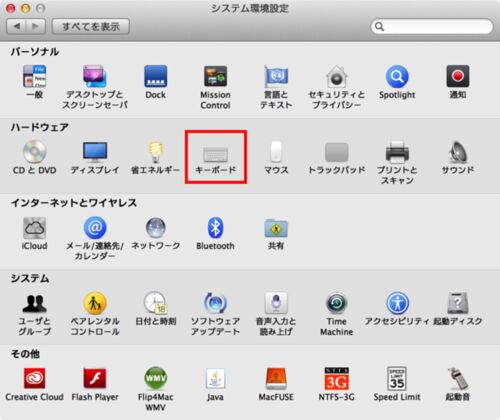
Task: Open the サウンド (Sound) preferences
Action: [458, 158]
